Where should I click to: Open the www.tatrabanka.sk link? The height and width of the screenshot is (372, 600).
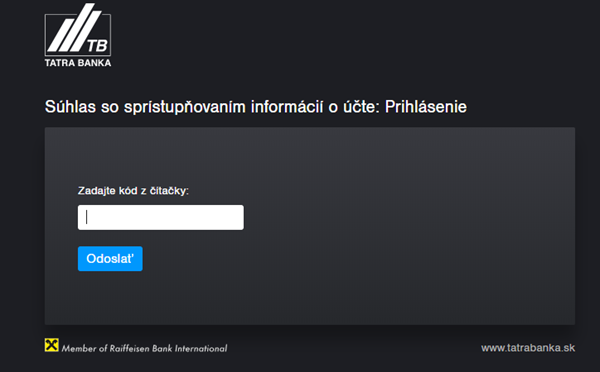point(528,348)
